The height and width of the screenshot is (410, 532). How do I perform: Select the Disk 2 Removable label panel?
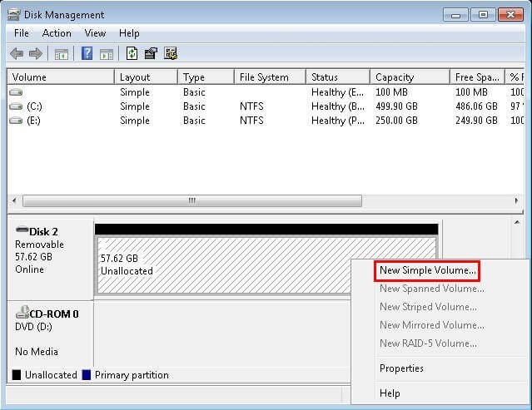pos(50,259)
